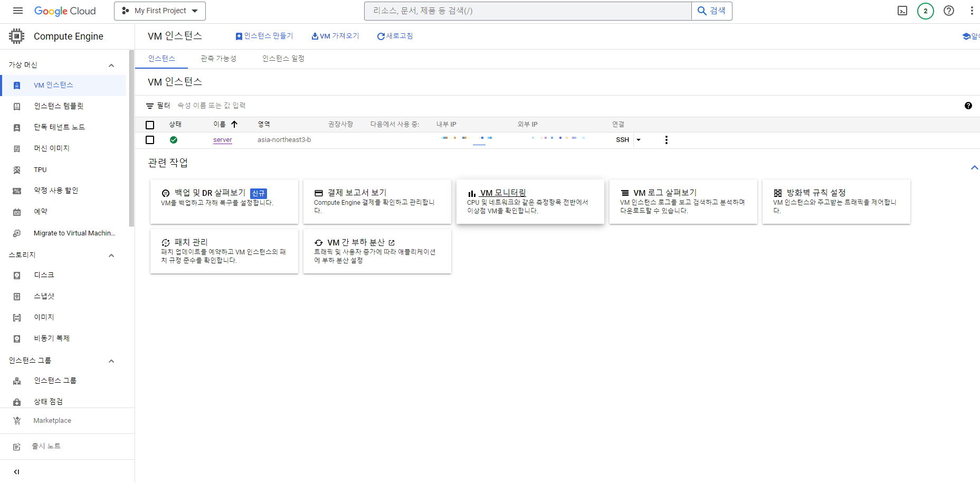
Task: Open VM 모니터링 card
Action: [x=530, y=202]
